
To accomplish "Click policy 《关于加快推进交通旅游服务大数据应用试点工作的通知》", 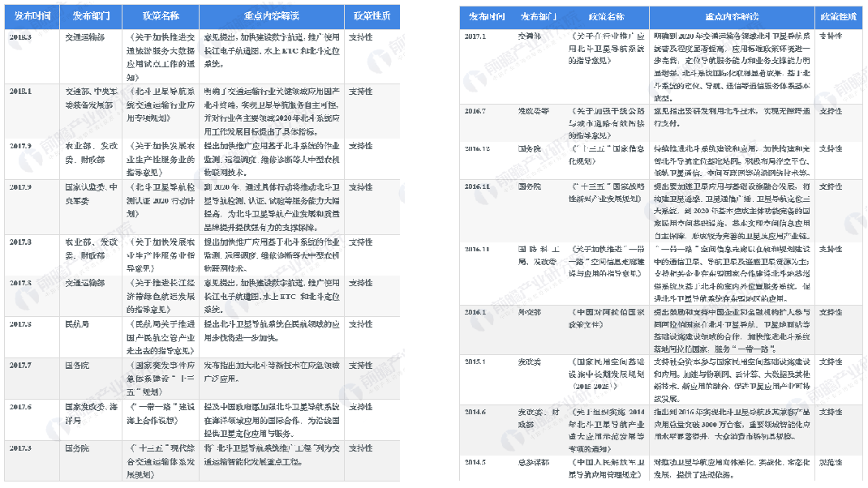I will point(161,58).
